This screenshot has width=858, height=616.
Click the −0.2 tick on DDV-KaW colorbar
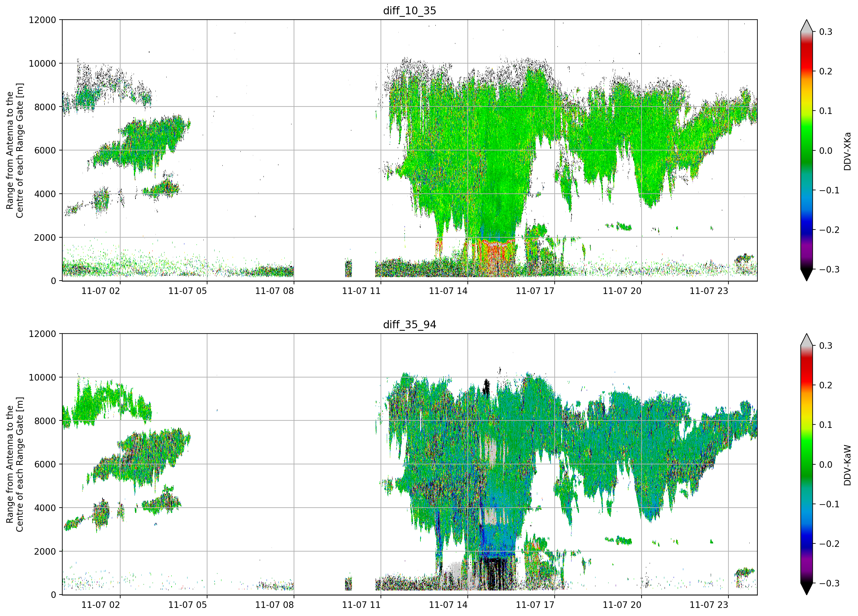(829, 544)
